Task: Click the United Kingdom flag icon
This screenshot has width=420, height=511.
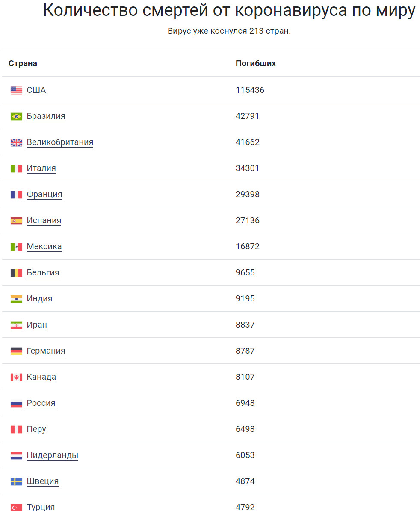Action: click(x=16, y=142)
